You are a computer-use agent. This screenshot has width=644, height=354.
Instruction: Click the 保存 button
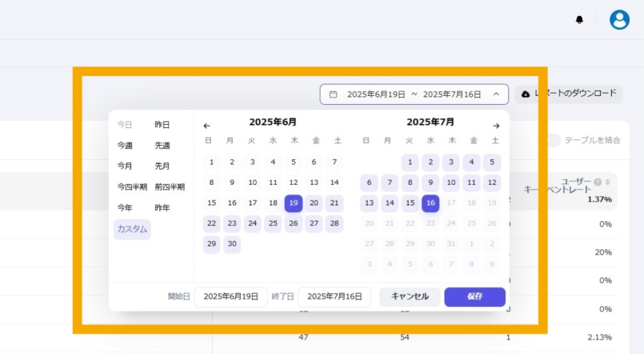[x=474, y=296]
